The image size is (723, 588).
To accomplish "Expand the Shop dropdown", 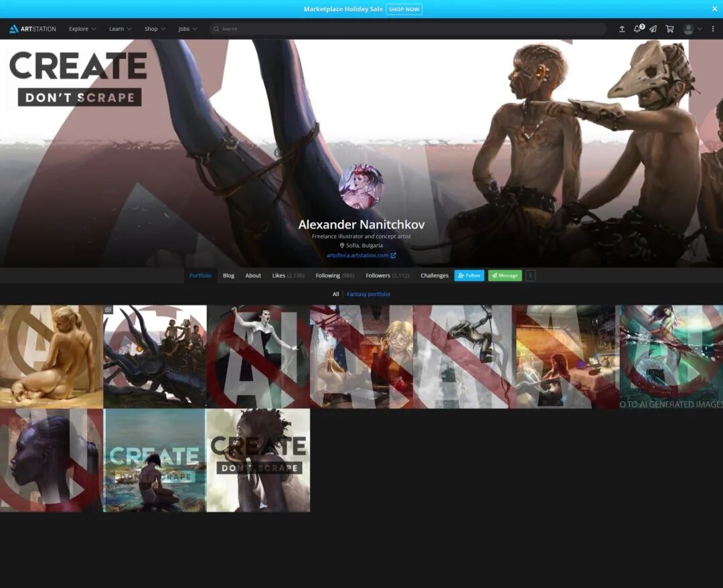I will tap(155, 29).
